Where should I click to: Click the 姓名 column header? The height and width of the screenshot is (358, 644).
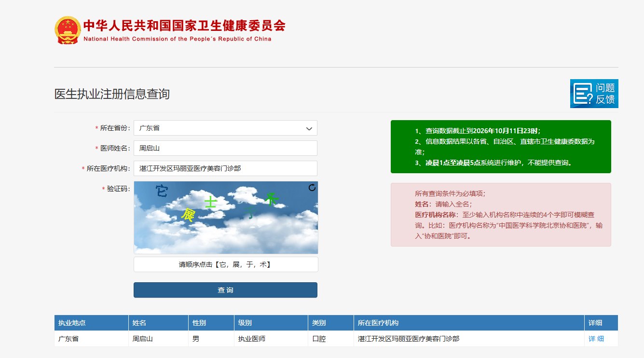(x=158, y=323)
